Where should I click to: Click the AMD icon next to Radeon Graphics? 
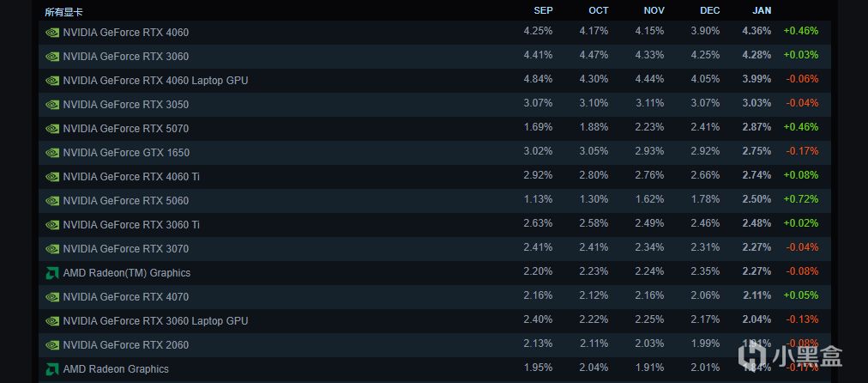click(52, 369)
